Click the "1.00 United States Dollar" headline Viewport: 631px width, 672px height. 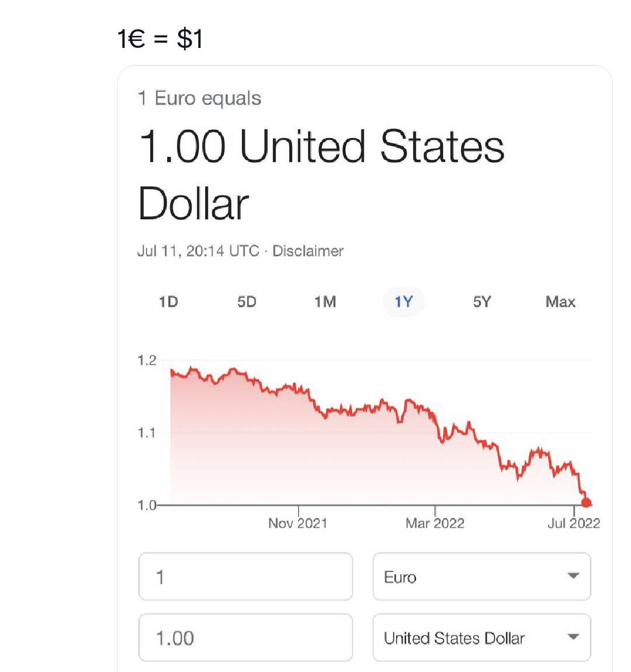click(x=321, y=175)
